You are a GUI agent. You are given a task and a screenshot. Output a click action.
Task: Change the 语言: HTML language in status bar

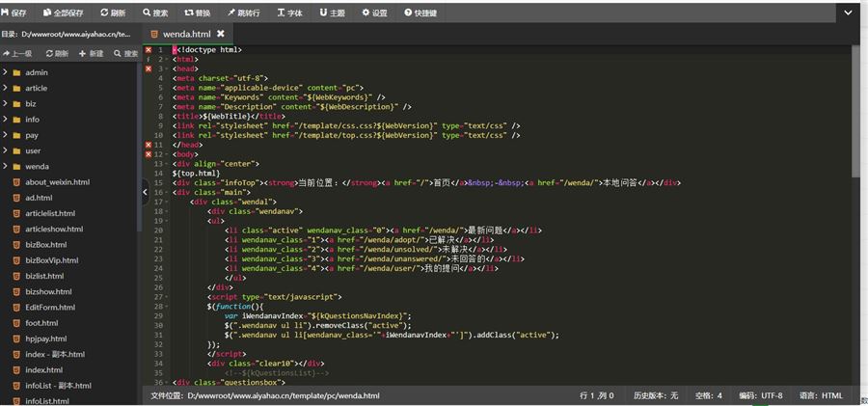coord(821,395)
